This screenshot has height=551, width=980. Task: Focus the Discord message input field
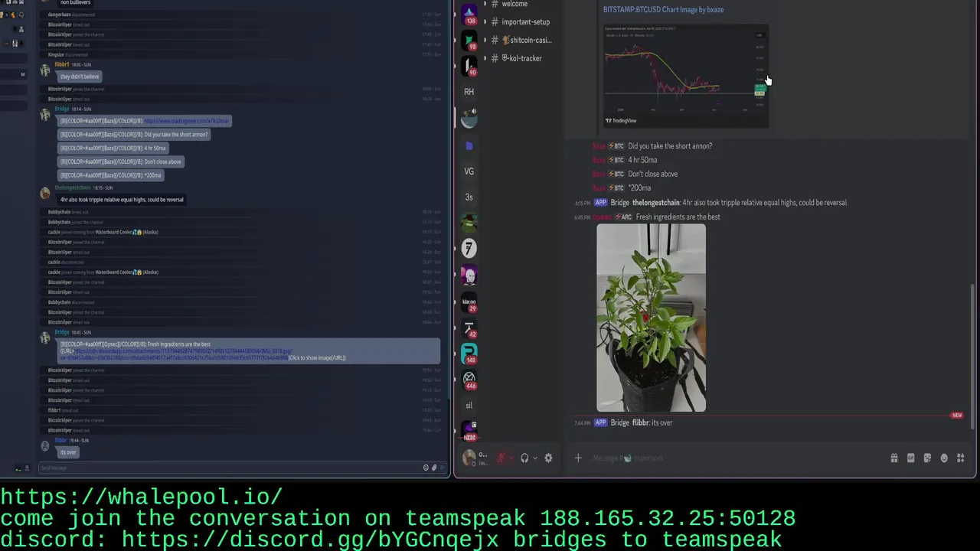coord(735,458)
